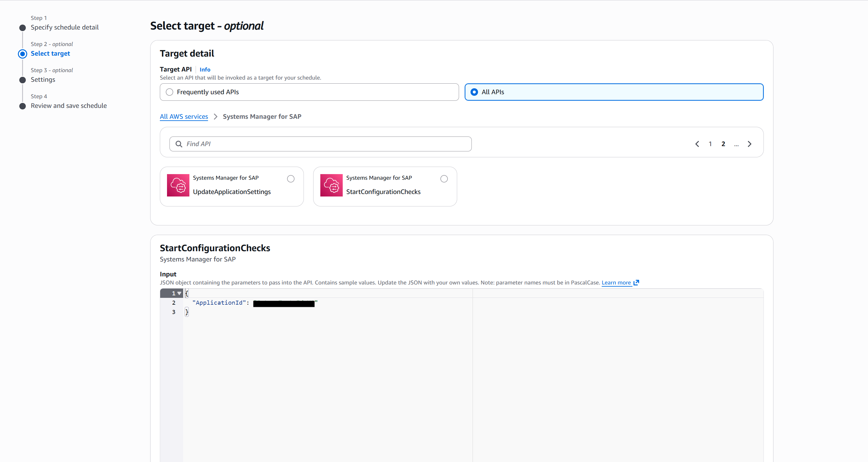Go to page 1 of API list
Screen dimensions: 868x462
710,144
